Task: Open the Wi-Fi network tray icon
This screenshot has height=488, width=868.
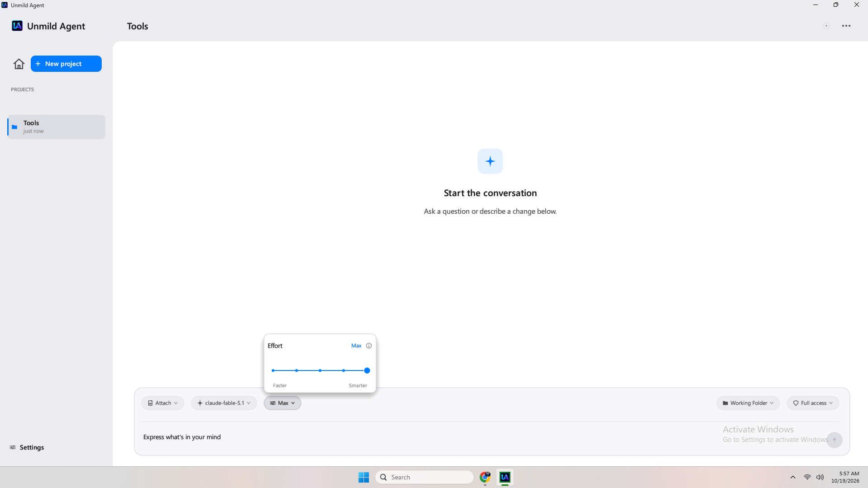Action: click(x=807, y=477)
